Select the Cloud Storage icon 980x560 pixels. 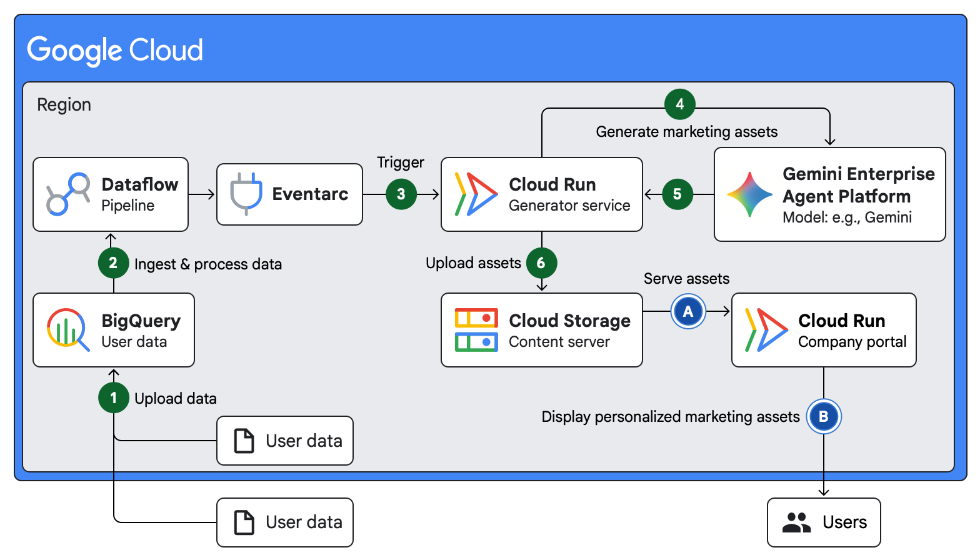476,330
